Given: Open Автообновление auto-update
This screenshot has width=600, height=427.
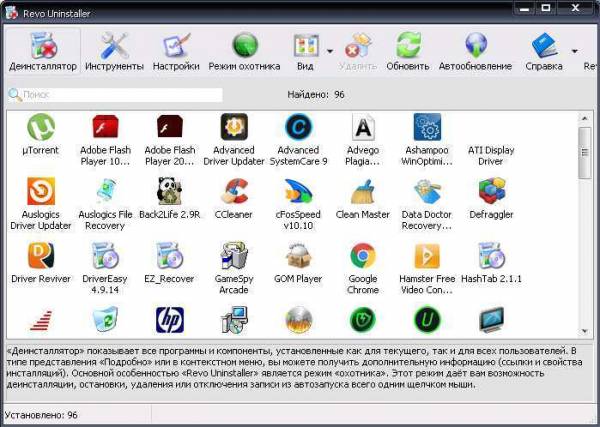Looking at the screenshot, I should pyautogui.click(x=475, y=52).
